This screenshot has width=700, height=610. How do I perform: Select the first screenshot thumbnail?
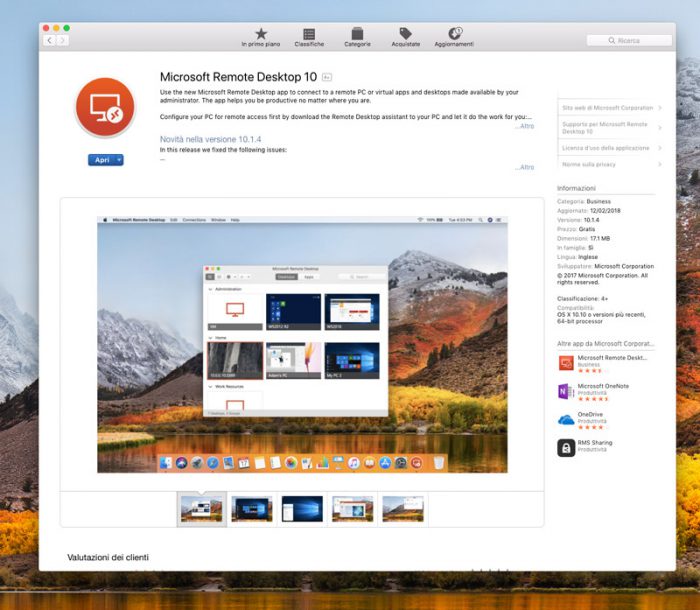201,509
